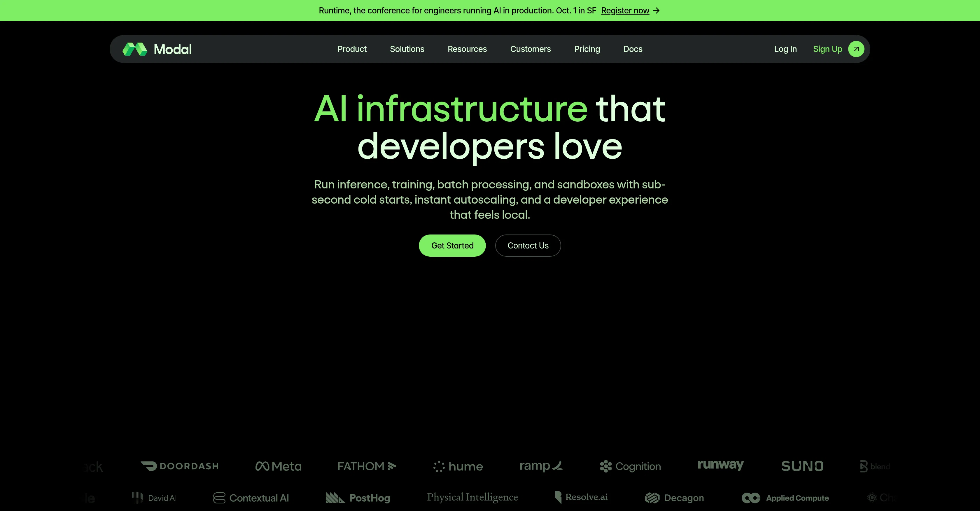This screenshot has height=511, width=980.
Task: Click the Sign Up text link
Action: [x=827, y=49]
